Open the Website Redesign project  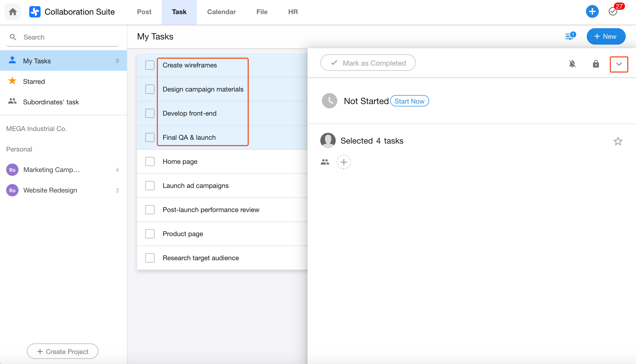point(50,190)
